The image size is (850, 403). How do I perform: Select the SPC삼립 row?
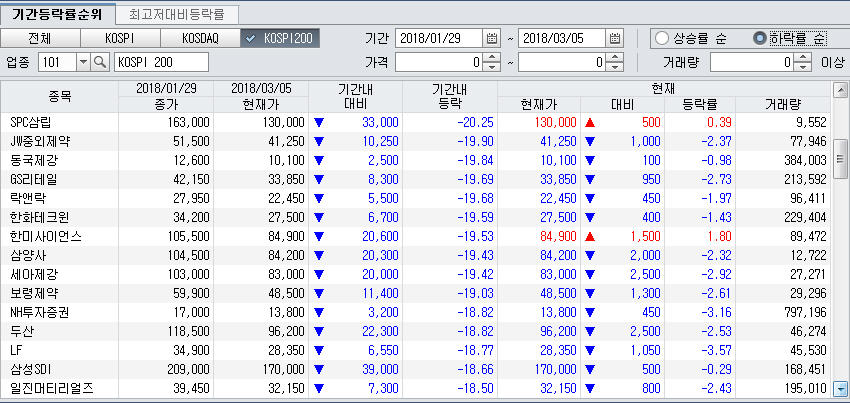415,123
